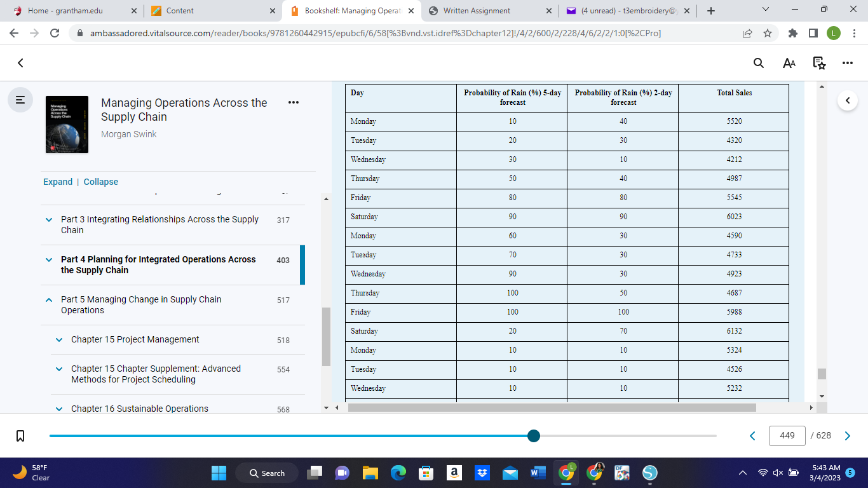Image resolution: width=868 pixels, height=488 pixels.
Task: Open the font size AA settings
Action: 789,63
